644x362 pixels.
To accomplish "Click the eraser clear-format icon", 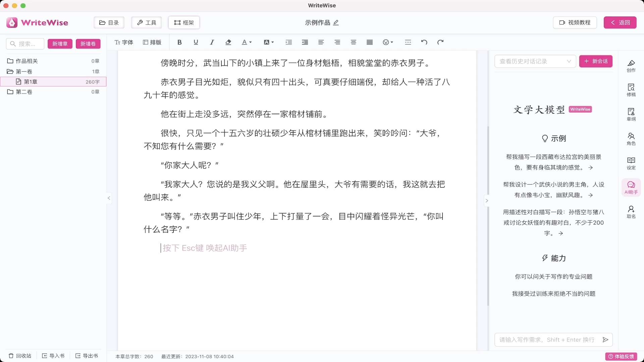I will click(x=228, y=42).
